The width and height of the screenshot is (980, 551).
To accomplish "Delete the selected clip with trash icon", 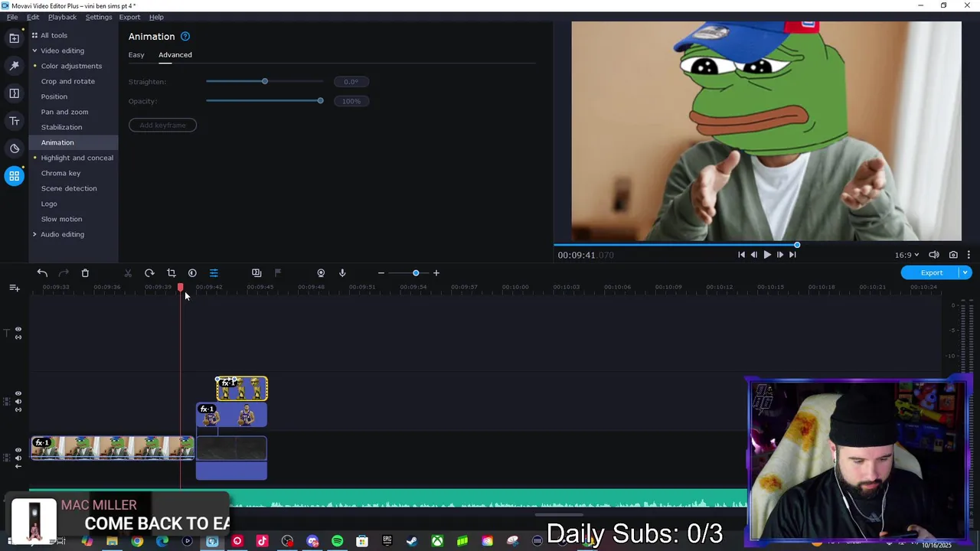I will [x=85, y=273].
